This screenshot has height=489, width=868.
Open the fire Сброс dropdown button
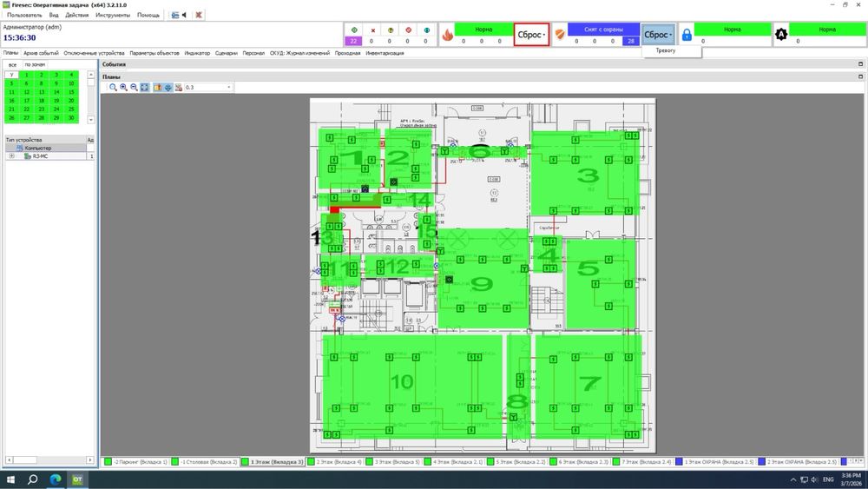point(531,35)
